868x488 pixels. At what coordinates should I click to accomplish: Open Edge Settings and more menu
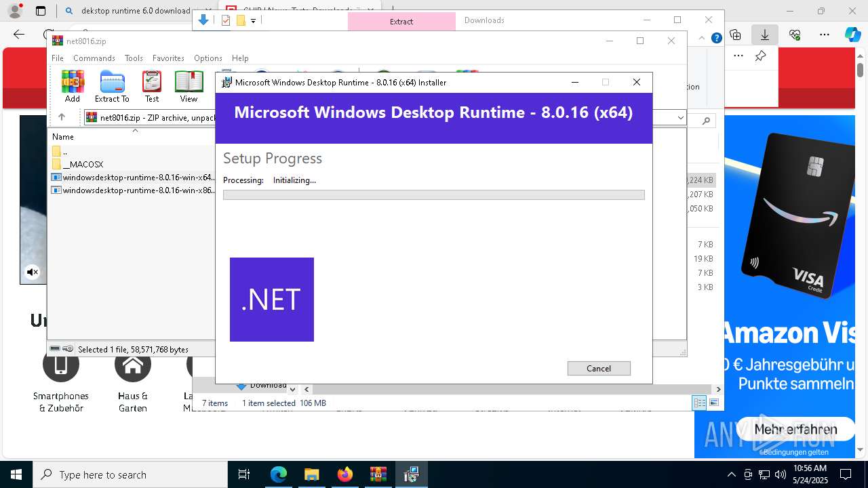coord(825,35)
